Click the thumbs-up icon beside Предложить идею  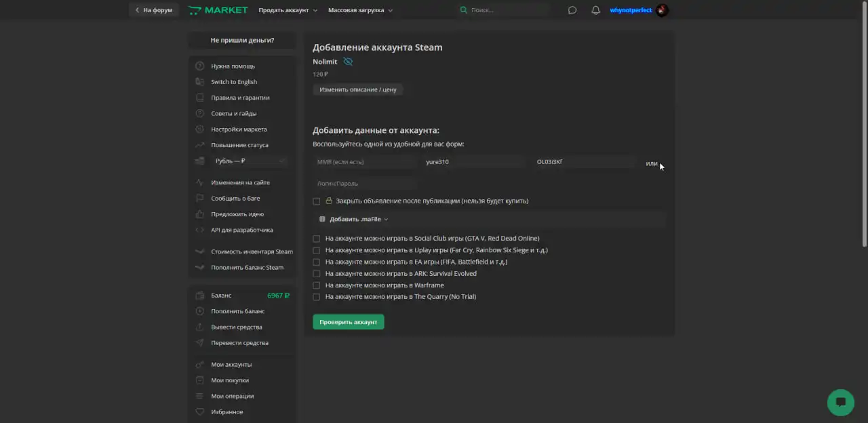(199, 214)
